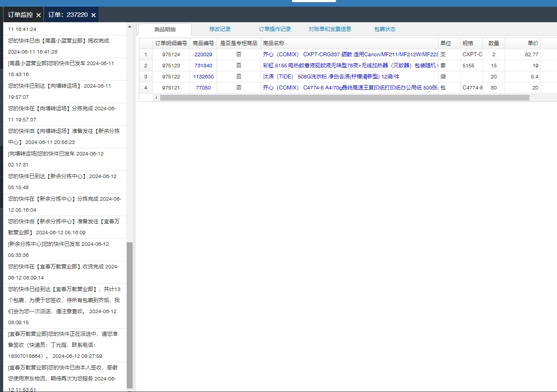Open the 齐心 C4774-8 A4 复印纸 link
This screenshot has width=557, height=392.
click(x=350, y=88)
